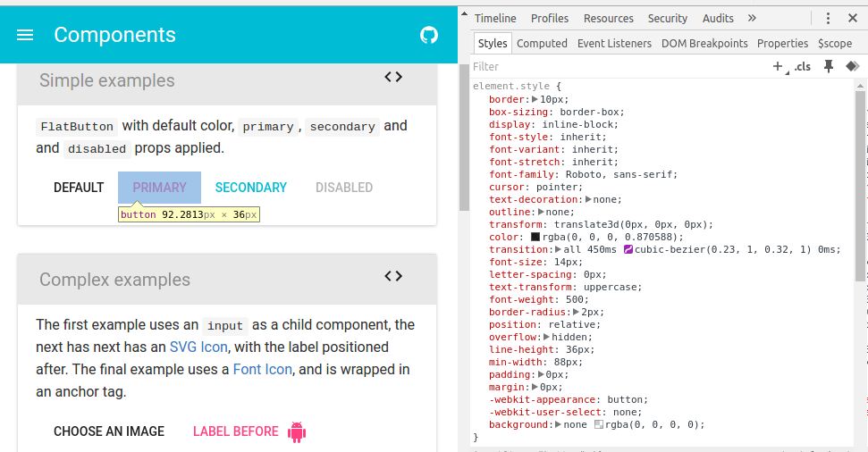This screenshot has width=868, height=452.
Task: Click the animations diamond icon in Styles
Action: 853,67
